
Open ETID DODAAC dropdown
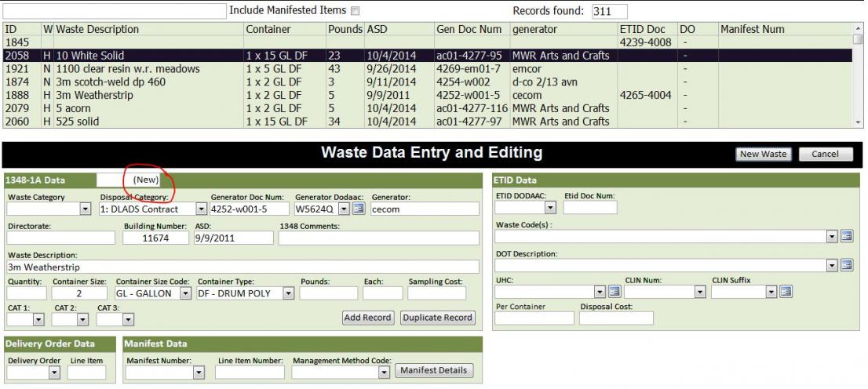pyautogui.click(x=550, y=208)
